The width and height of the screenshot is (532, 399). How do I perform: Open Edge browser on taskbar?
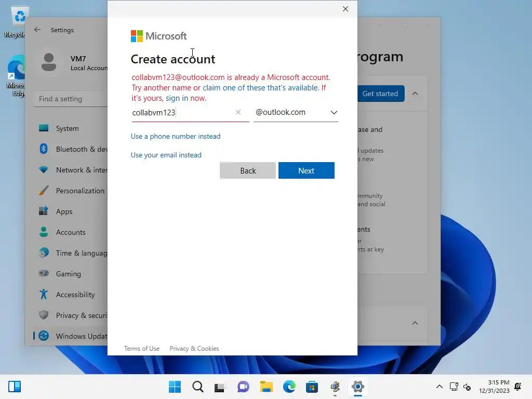[x=289, y=387]
